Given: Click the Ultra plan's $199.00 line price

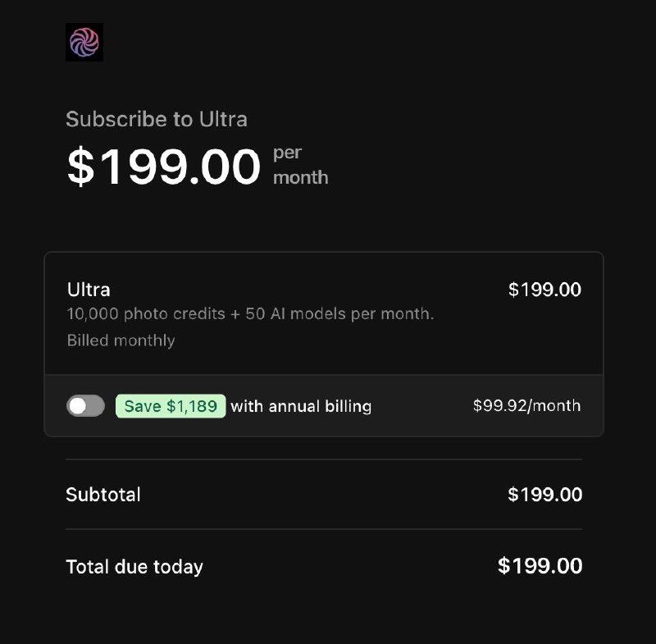Looking at the screenshot, I should (x=544, y=290).
